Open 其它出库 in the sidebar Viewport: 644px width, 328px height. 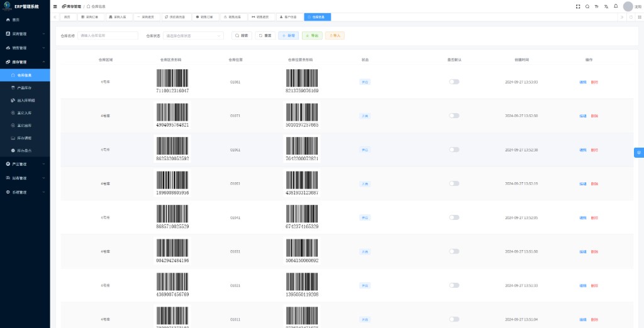[25, 126]
